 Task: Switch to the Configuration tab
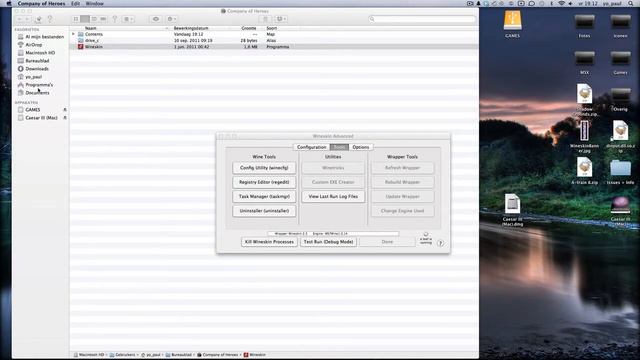[311, 147]
